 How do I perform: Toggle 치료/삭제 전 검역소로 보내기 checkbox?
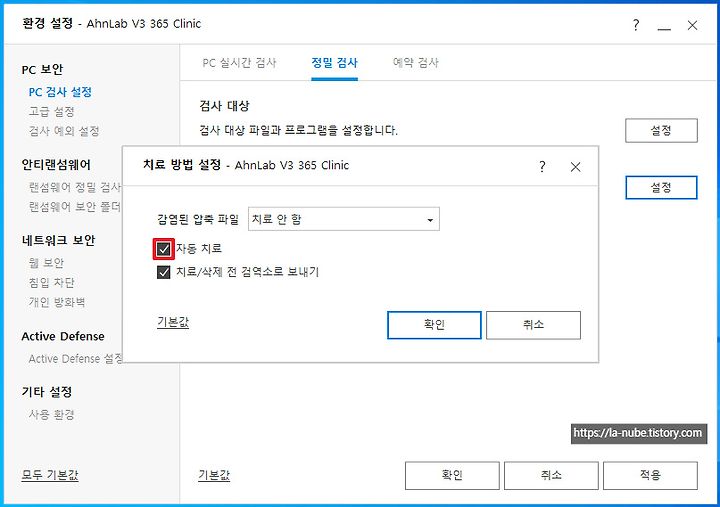tap(163, 272)
